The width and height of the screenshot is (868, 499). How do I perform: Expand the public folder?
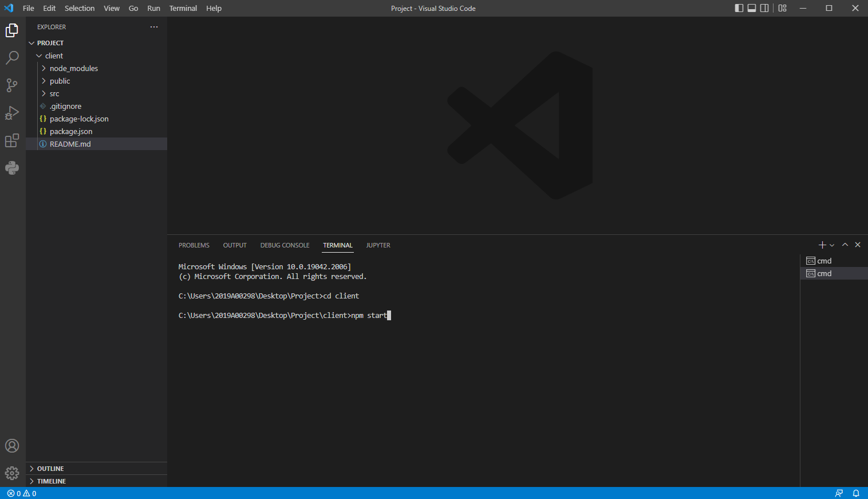[x=96, y=81]
